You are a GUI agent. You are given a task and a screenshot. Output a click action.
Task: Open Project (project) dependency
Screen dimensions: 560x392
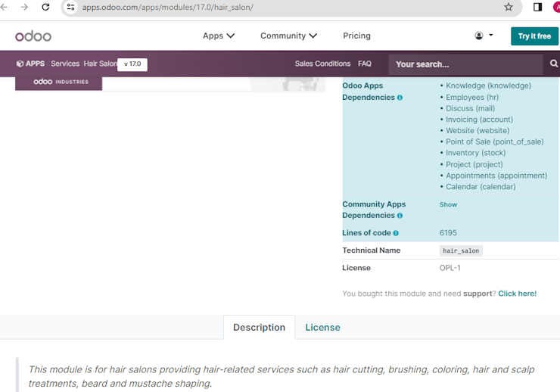pyautogui.click(x=474, y=164)
